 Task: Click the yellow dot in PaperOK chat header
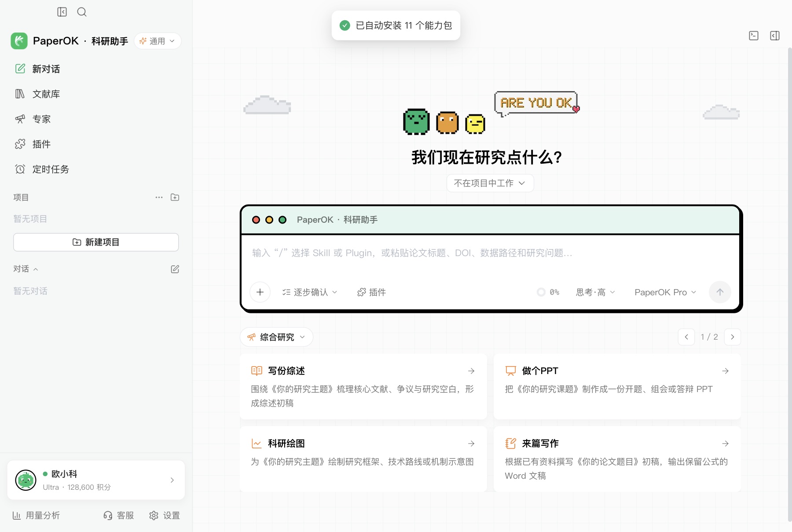[x=269, y=220]
